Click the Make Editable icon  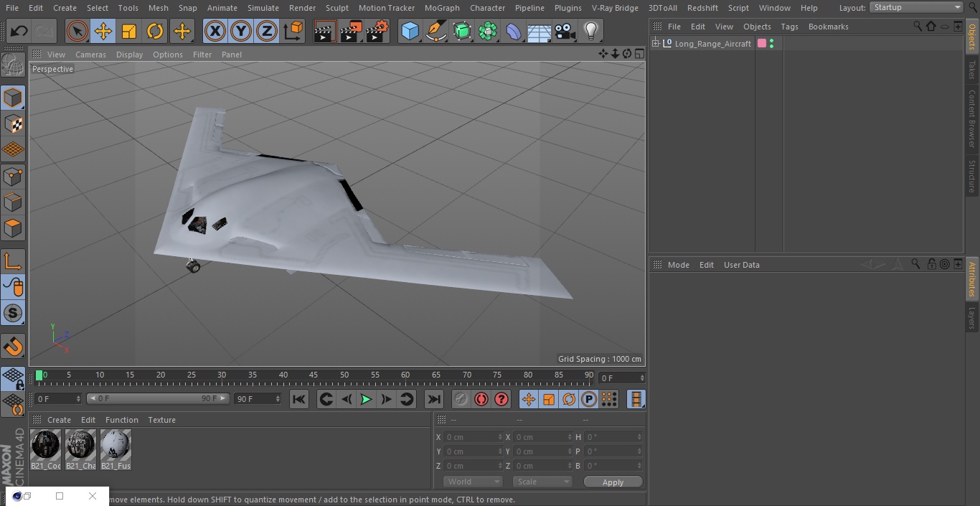point(13,65)
